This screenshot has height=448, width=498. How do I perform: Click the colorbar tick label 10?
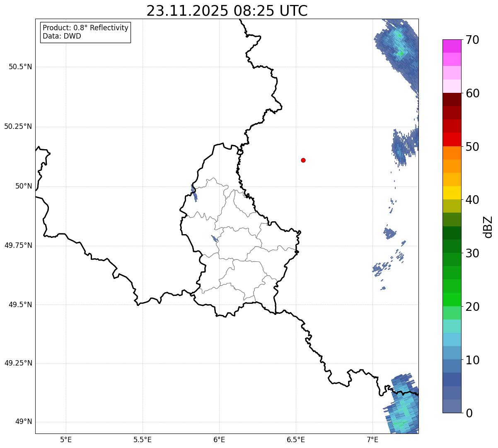pyautogui.click(x=472, y=360)
